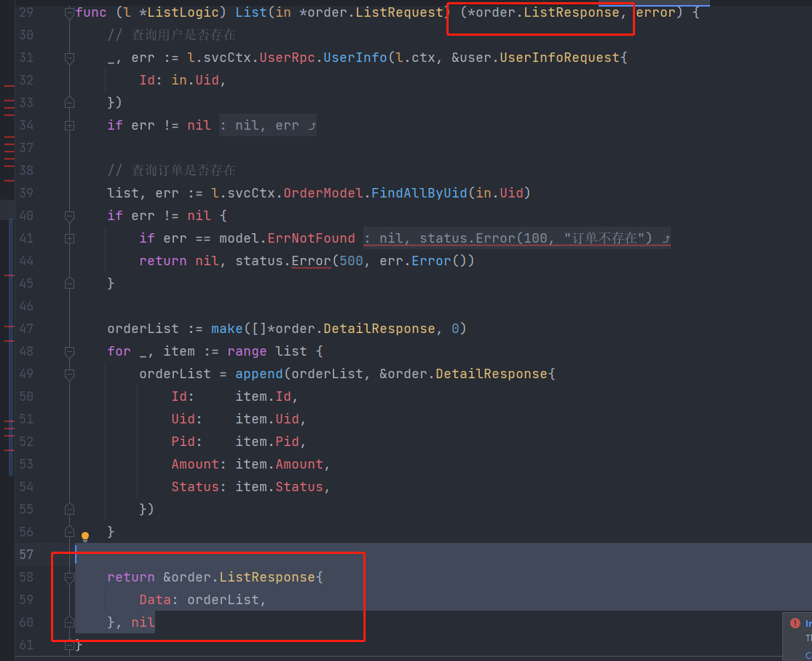The height and width of the screenshot is (661, 812).
Task: Click the comment '// 查询用户是否存在'
Action: [171, 35]
